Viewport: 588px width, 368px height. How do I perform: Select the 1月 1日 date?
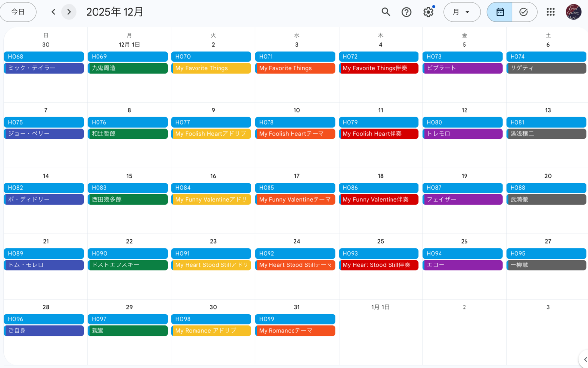coord(381,307)
